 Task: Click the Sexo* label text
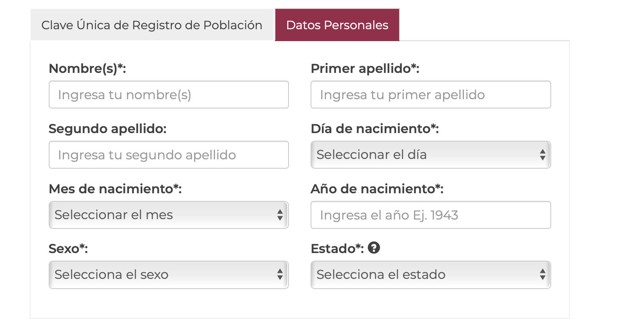coord(68,248)
